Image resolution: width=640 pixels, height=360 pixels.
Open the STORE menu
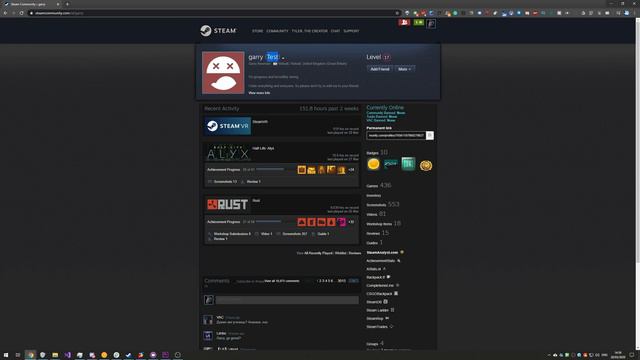(x=258, y=31)
